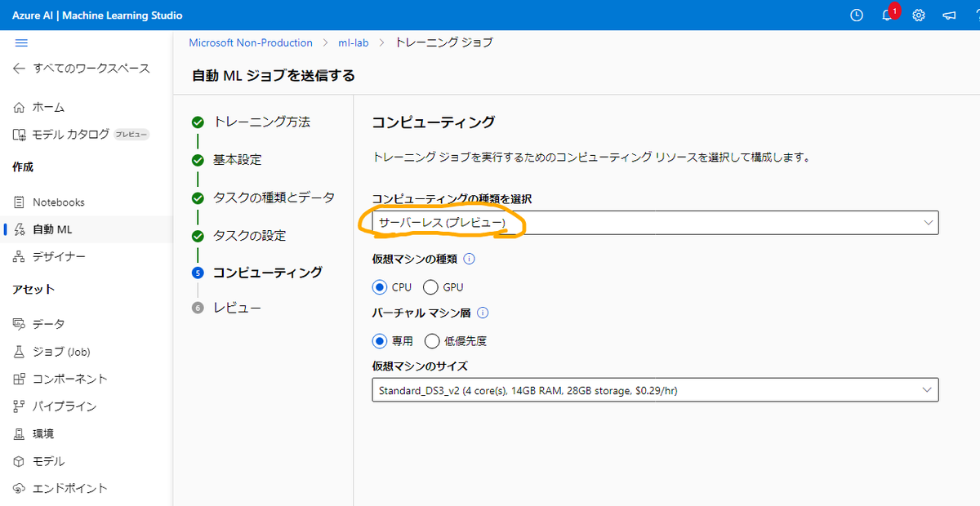This screenshot has height=506, width=980.
Task: Open the recent items clock icon
Action: click(856, 15)
